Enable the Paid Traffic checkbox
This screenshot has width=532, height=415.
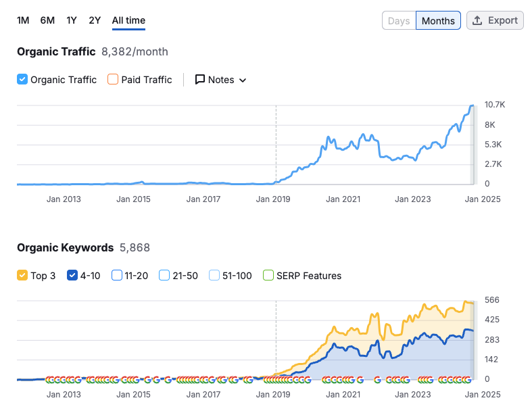113,79
